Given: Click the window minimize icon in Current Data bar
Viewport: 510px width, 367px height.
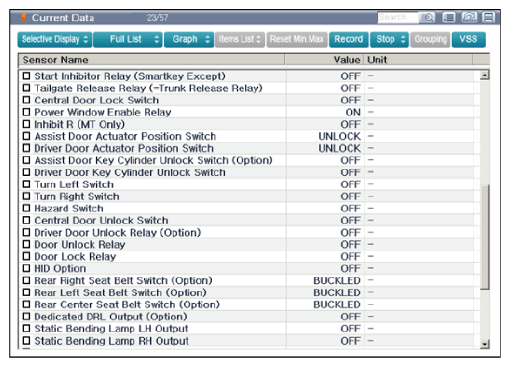Looking at the screenshot, I should pyautogui.click(x=489, y=17).
